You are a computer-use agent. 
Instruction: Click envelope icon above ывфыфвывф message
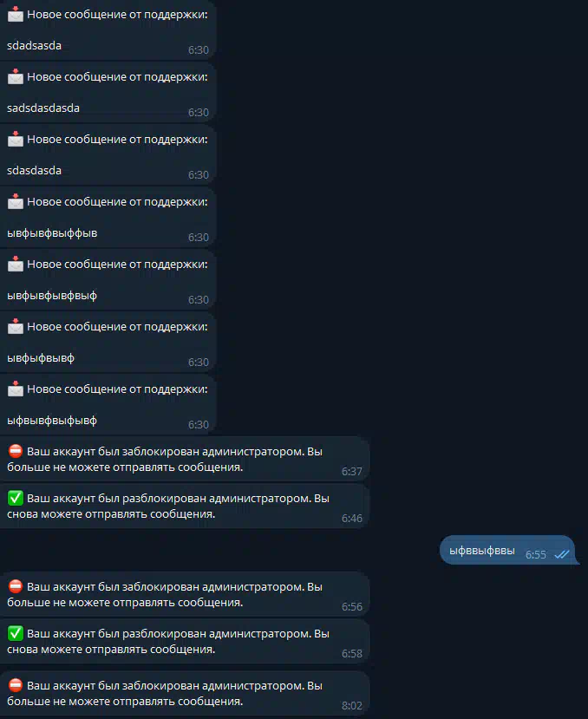pos(15,326)
